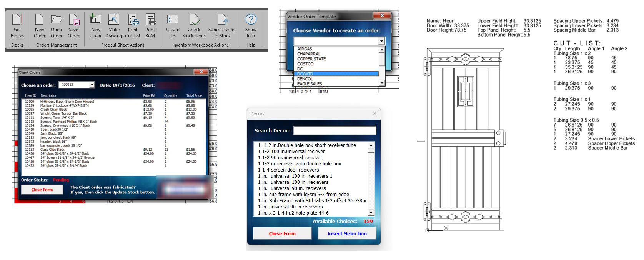Choose COSTCO in vendor list
Screen dimensions: 644x260
coord(336,64)
